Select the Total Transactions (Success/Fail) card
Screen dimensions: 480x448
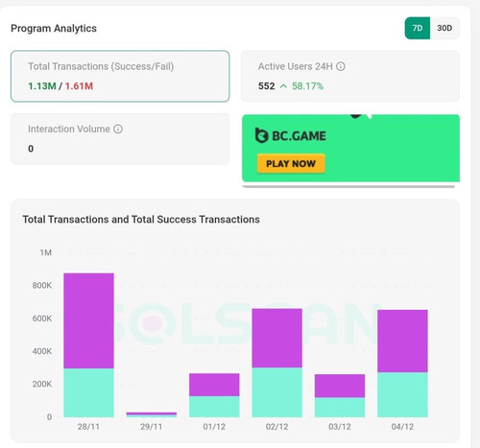point(120,76)
